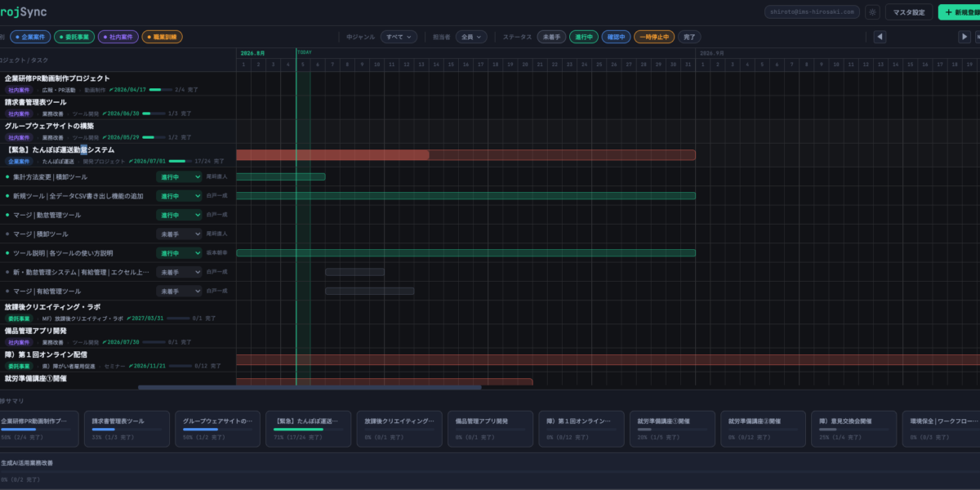980x490 pixels.
Task: Open summary card 備品管理アプリ開発
Action: 489,429
